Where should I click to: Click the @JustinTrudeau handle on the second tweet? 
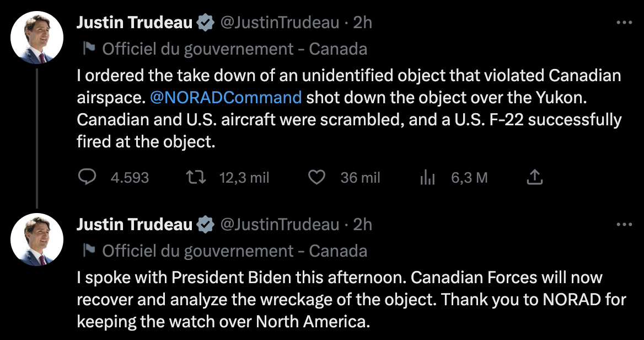pyautogui.click(x=280, y=225)
